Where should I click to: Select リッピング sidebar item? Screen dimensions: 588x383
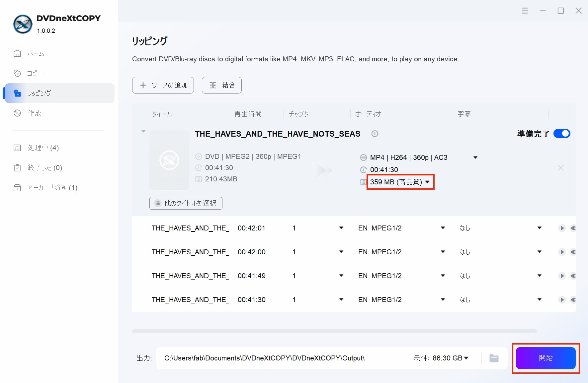tap(60, 93)
